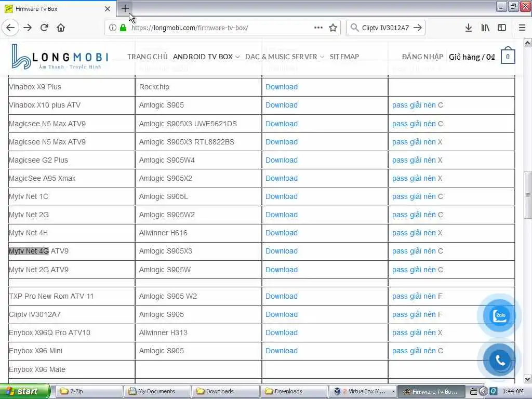Open the Library bookshelf icon
Image resolution: width=532 pixels, height=399 pixels.
coord(485,28)
